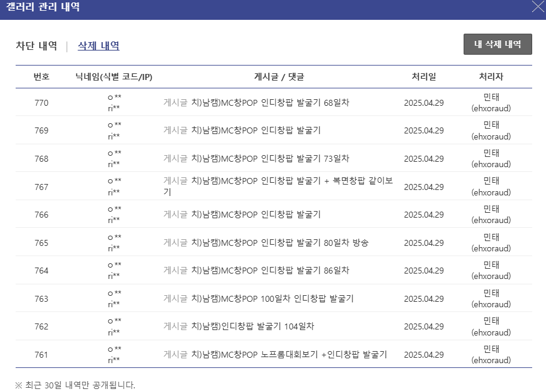Open 내 삭제 내역 button
The height and width of the screenshot is (392, 546).
(x=498, y=44)
